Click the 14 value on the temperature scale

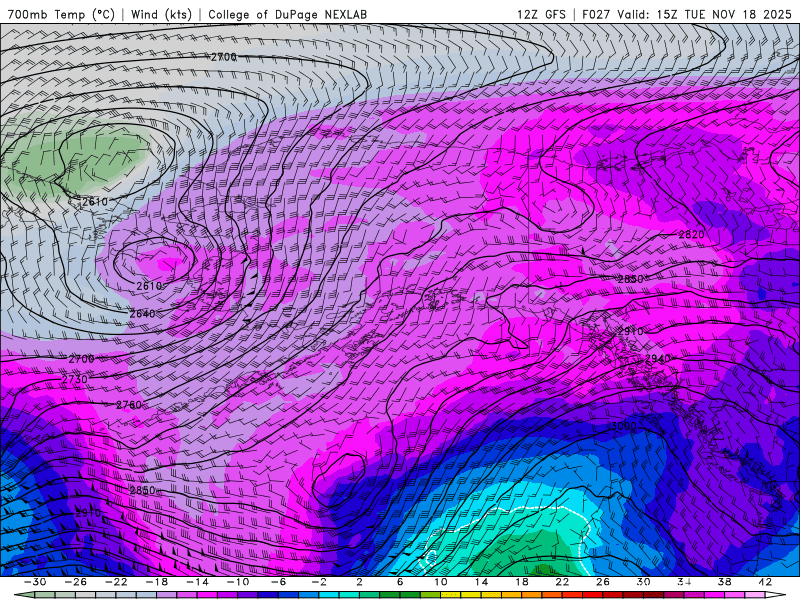pos(481,582)
